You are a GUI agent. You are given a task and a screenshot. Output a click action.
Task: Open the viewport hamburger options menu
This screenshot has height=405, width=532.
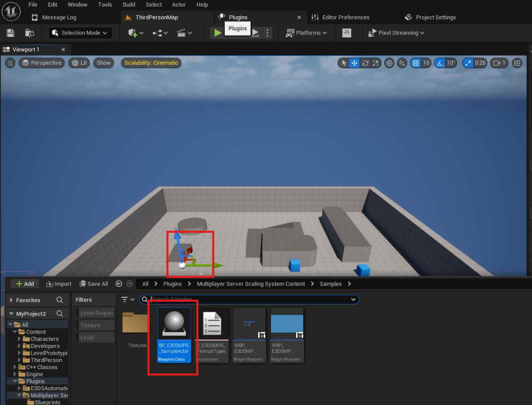tap(10, 63)
